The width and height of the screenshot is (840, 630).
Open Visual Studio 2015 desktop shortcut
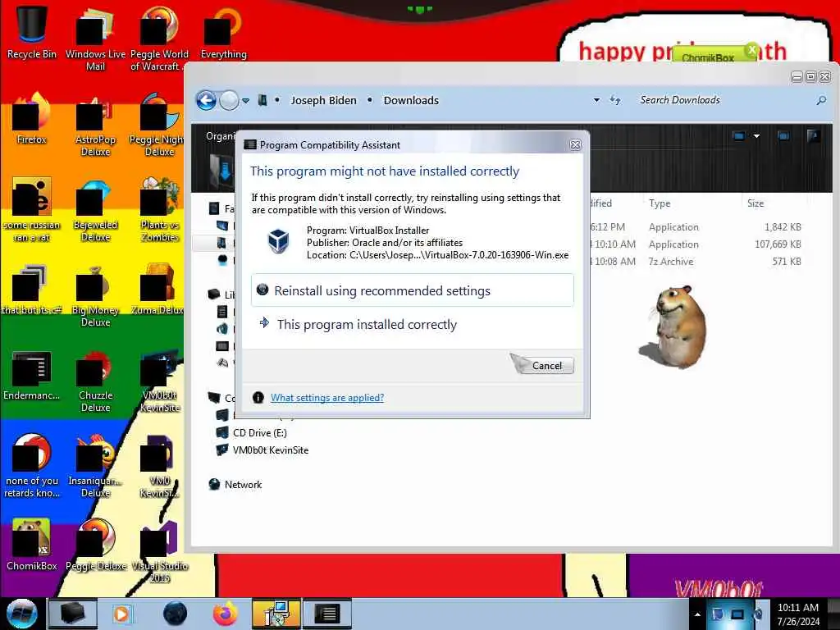tap(160, 550)
